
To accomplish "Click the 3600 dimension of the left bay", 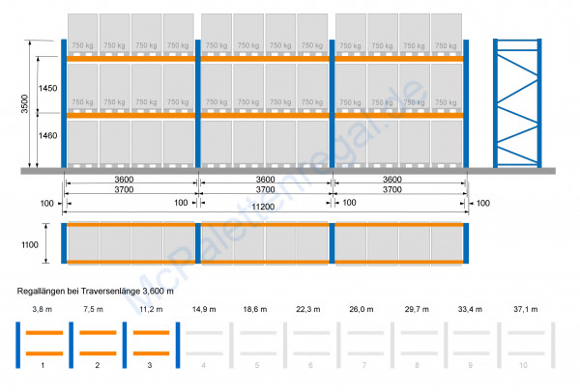I will [x=124, y=180].
